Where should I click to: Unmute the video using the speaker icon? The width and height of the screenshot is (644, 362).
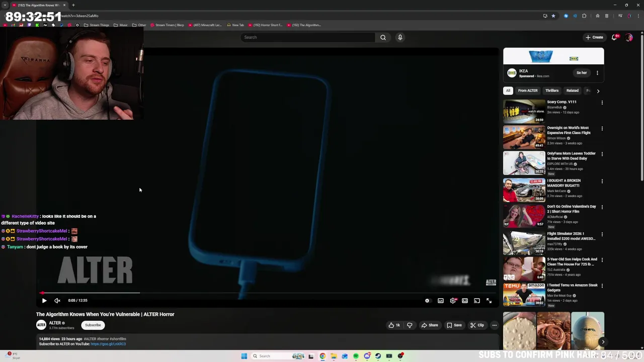click(x=57, y=301)
